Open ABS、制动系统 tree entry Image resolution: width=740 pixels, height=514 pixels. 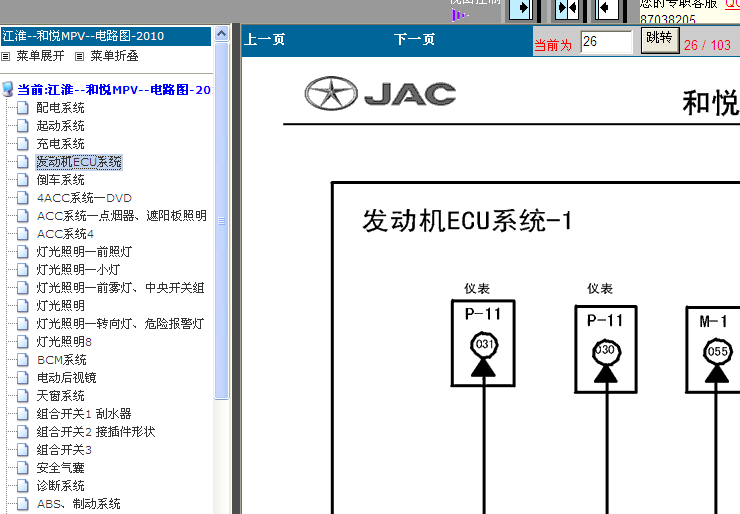[78, 504]
